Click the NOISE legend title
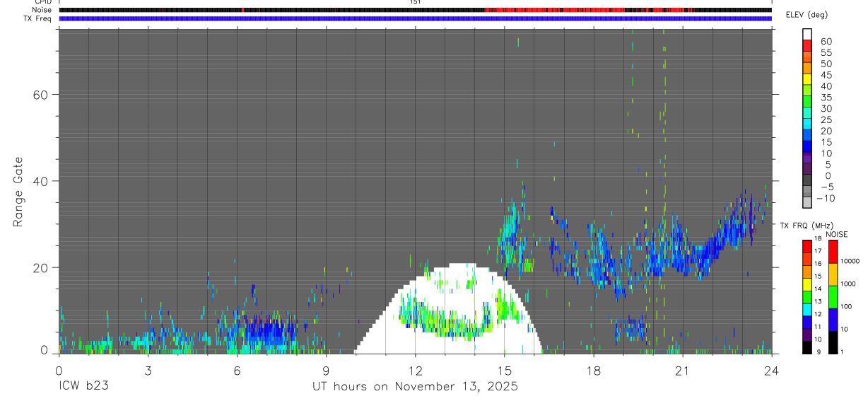Image resolution: width=868 pixels, height=401 pixels. pos(837,234)
